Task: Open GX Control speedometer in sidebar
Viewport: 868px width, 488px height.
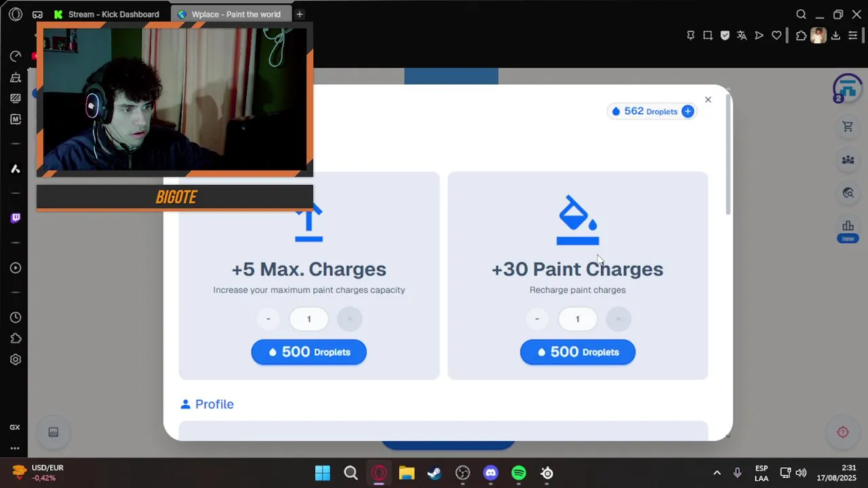Action: [x=16, y=56]
